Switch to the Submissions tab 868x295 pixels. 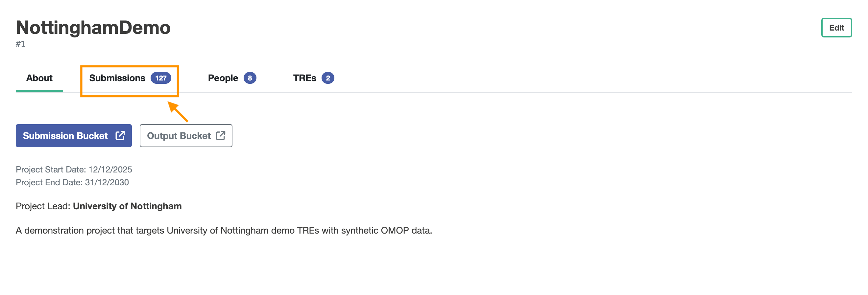[x=117, y=78]
